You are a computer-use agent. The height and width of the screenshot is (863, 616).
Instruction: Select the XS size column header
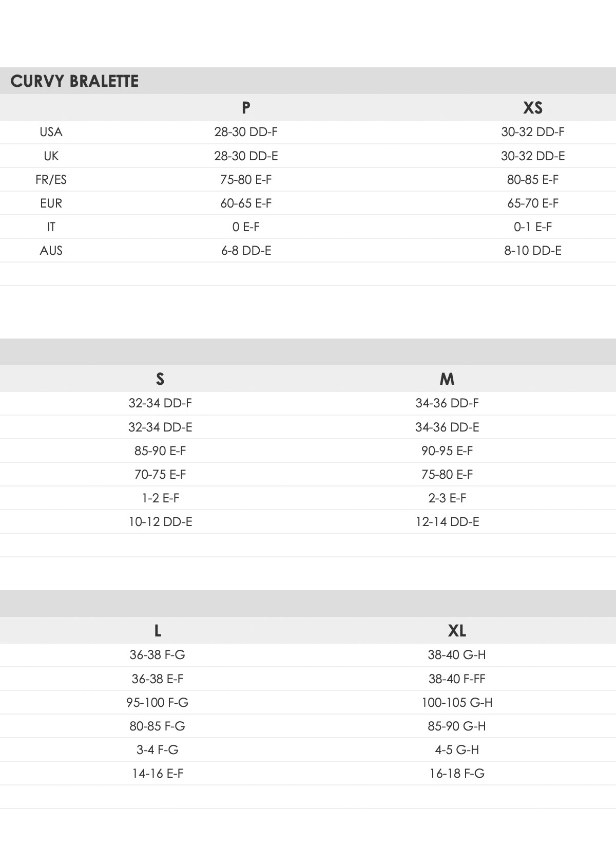click(x=533, y=107)
